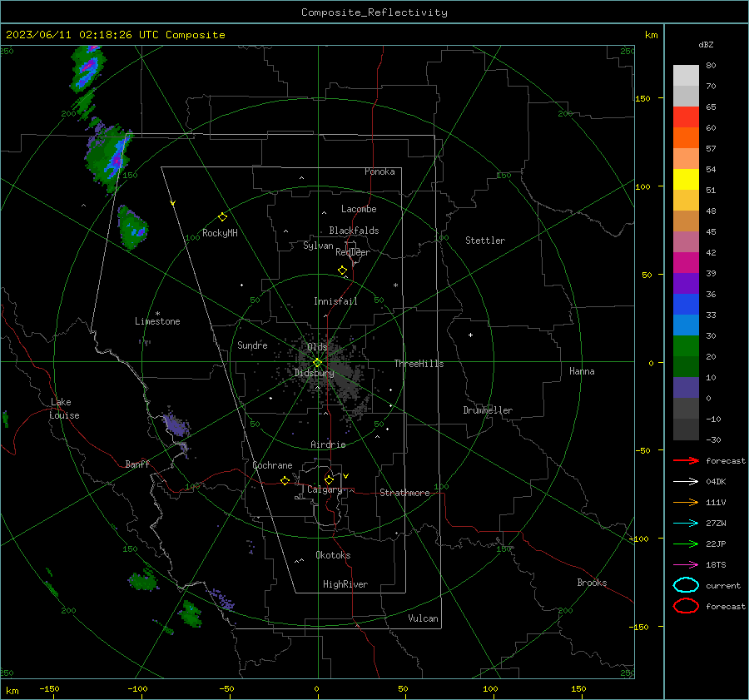Click the yellow diamond marker near Cochrane
The image size is (749, 700).
click(x=285, y=480)
